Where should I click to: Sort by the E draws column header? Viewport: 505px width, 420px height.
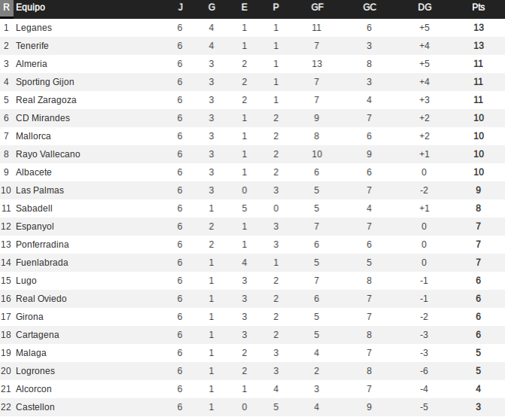pos(244,8)
